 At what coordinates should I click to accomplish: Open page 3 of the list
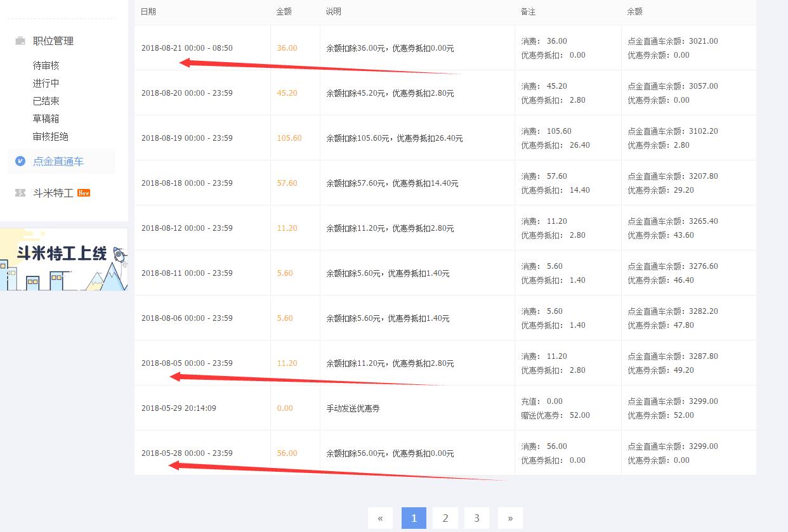coord(476,518)
